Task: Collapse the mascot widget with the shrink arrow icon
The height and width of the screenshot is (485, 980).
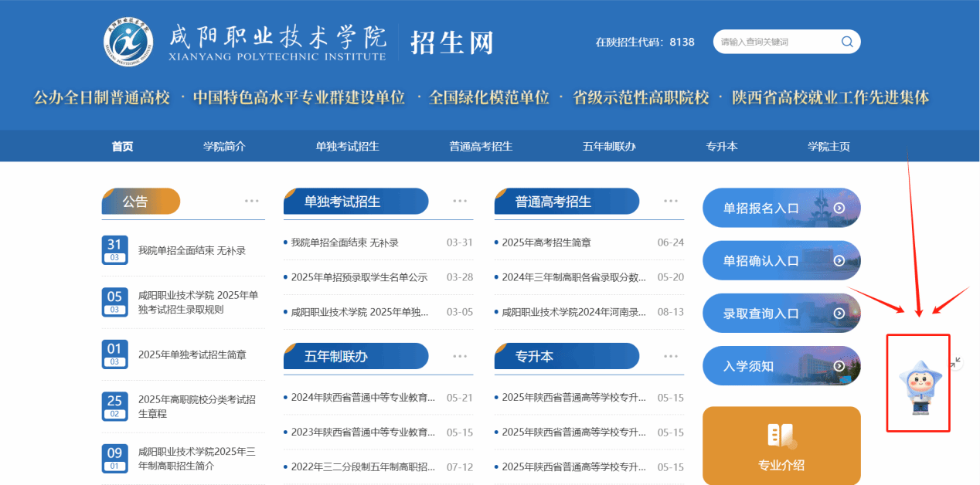Action: [x=956, y=361]
